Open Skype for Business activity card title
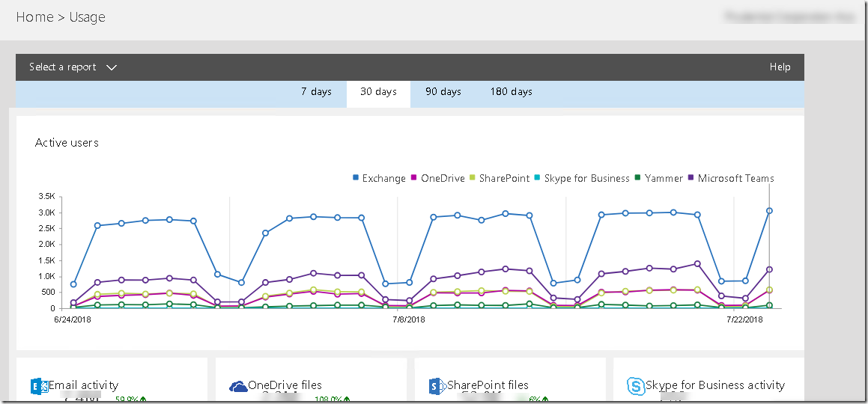The image size is (868, 404). pos(715,385)
